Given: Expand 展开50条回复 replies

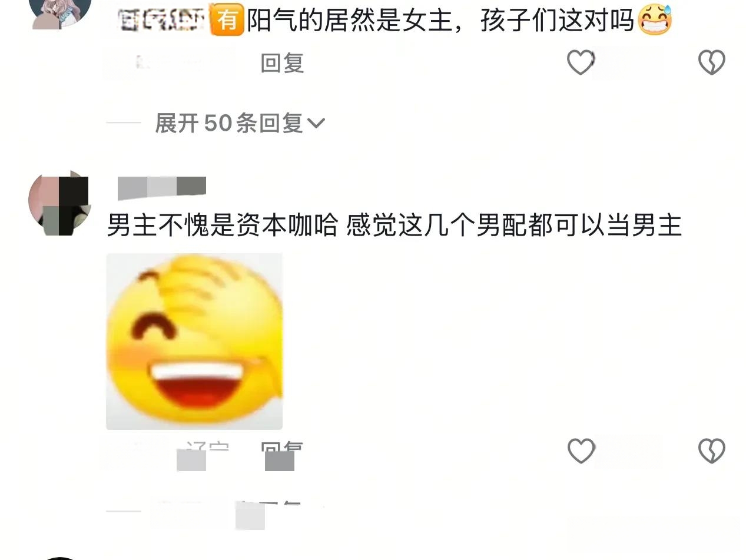Looking at the screenshot, I should 240,123.
